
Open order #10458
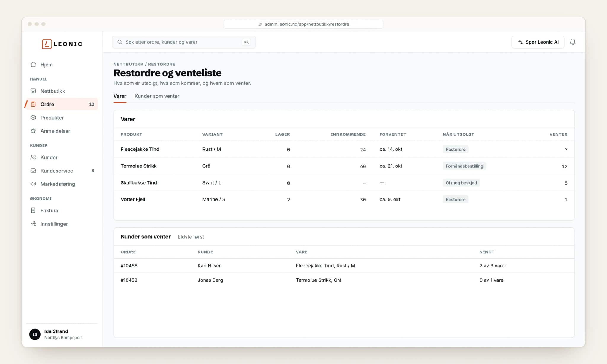pos(129,280)
